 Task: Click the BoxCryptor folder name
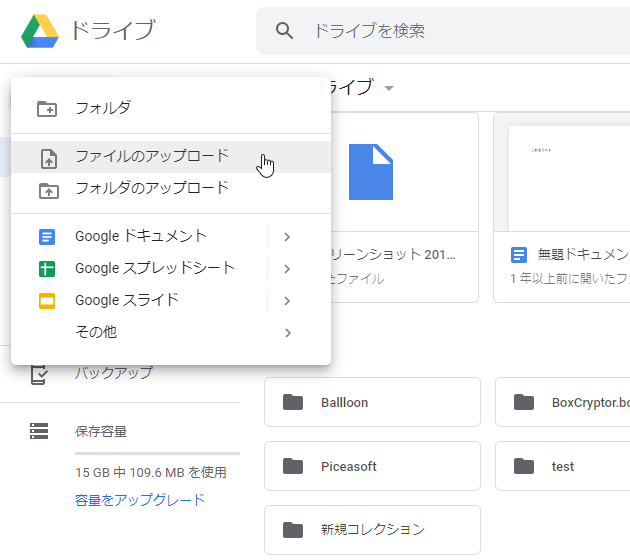click(x=591, y=403)
